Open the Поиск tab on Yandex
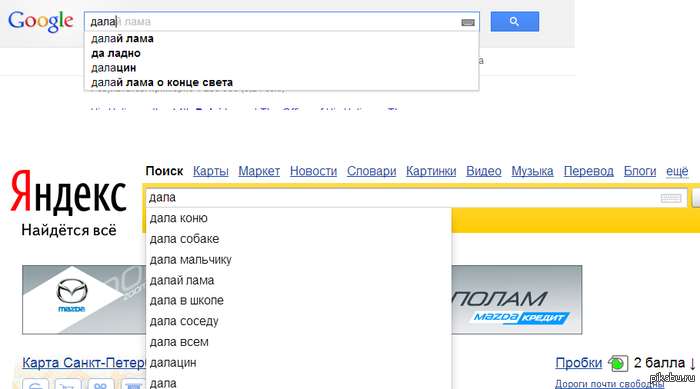 pos(164,171)
